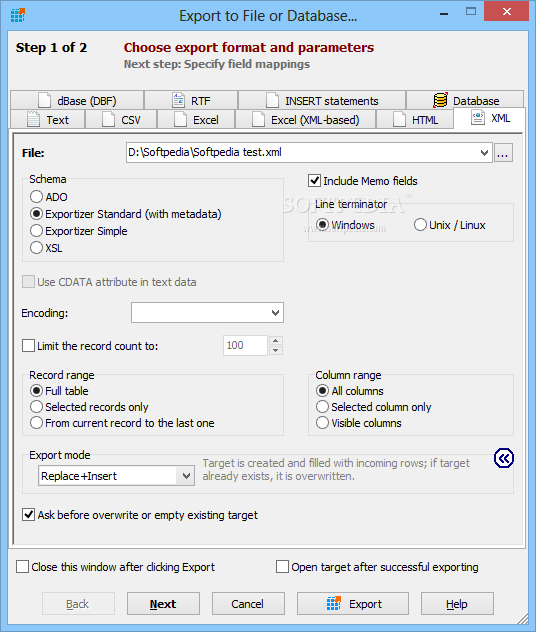This screenshot has width=536, height=632.
Task: Maximize the Export dialog window
Action: tap(471, 12)
